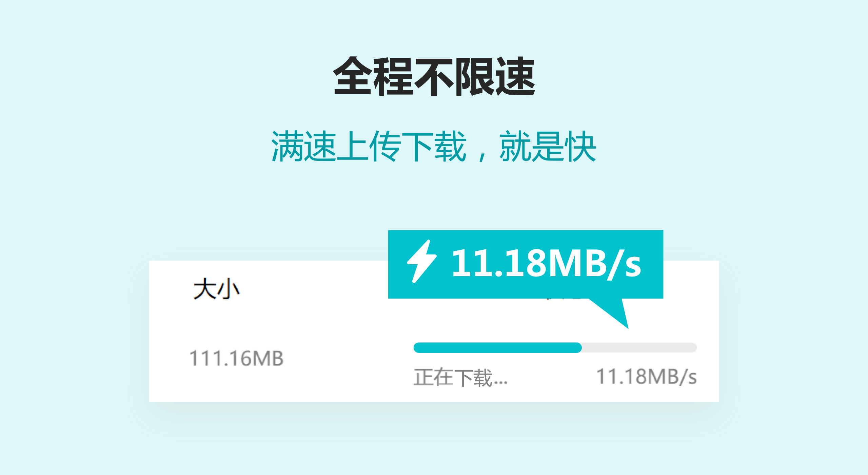
Task: Click the partly hidden header text under the teal badge
Action: coord(564,299)
